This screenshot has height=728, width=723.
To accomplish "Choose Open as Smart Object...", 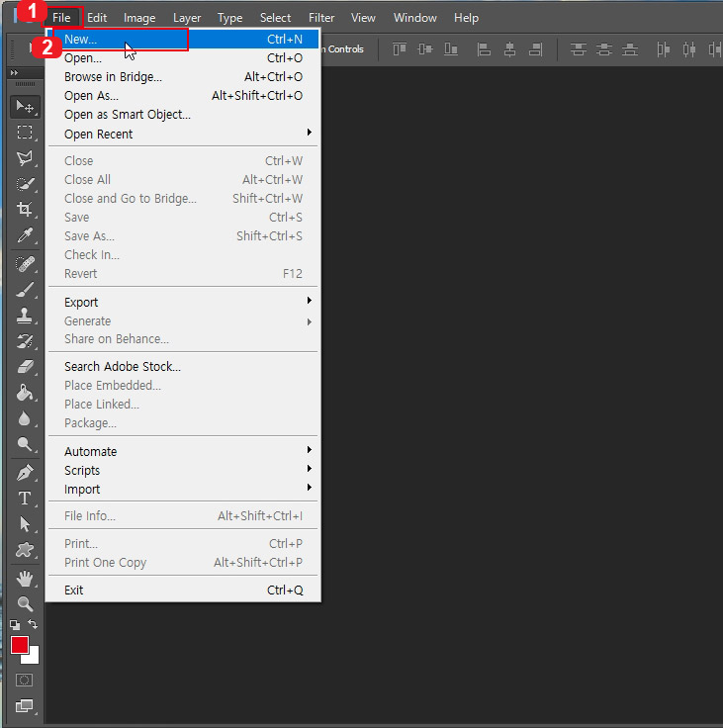I will click(x=183, y=114).
